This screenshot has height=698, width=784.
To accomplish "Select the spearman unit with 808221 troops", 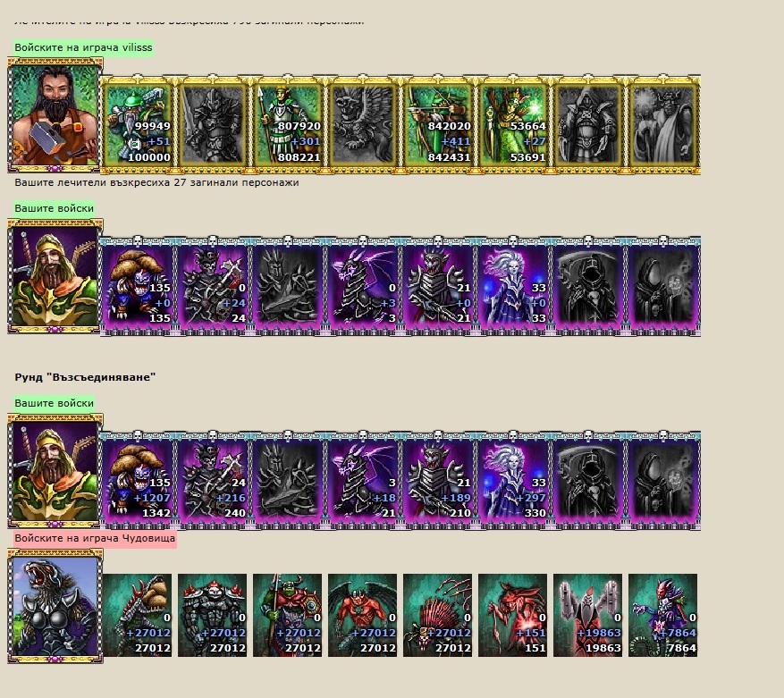I will pyautogui.click(x=288, y=124).
